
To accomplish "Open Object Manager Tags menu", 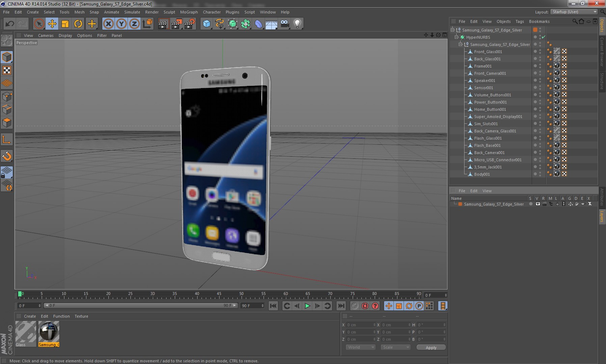I will click(x=520, y=21).
